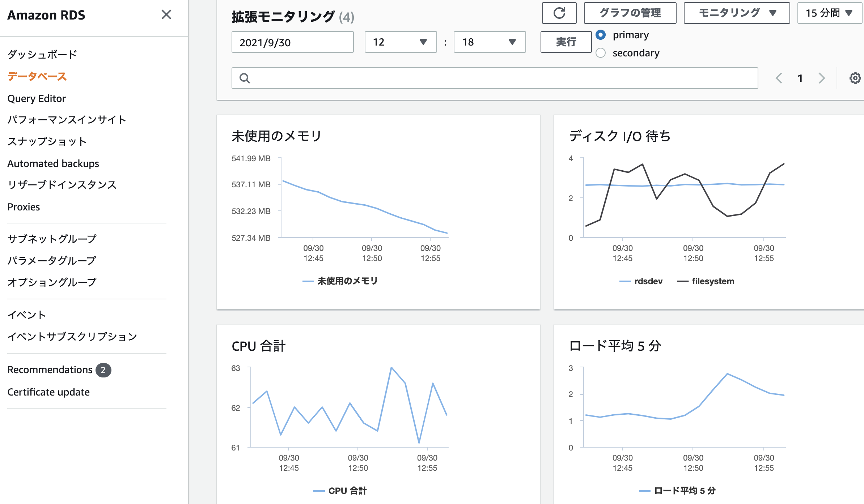Select the primary radio button
The width and height of the screenshot is (864, 504).
coord(601,35)
